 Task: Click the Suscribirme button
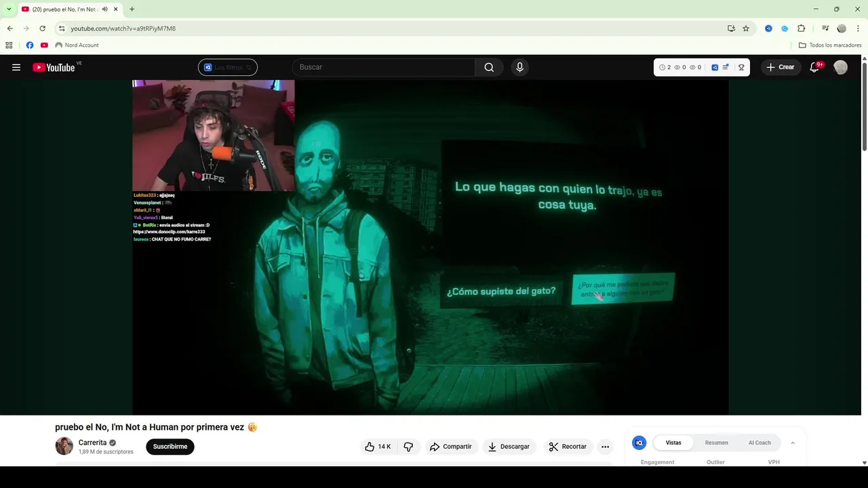pyautogui.click(x=170, y=447)
